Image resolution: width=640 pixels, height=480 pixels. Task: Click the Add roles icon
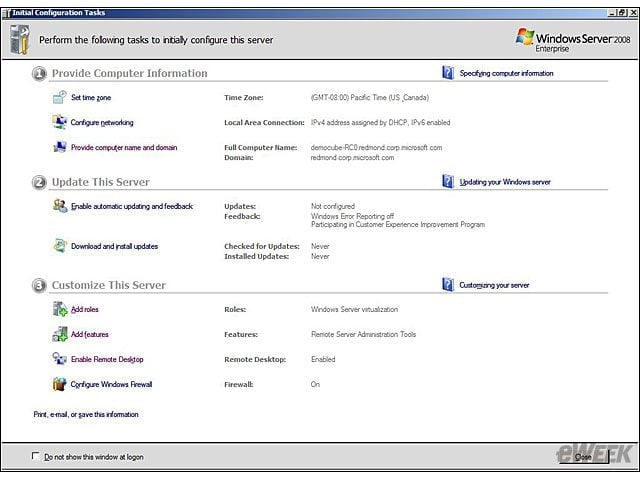point(60,309)
